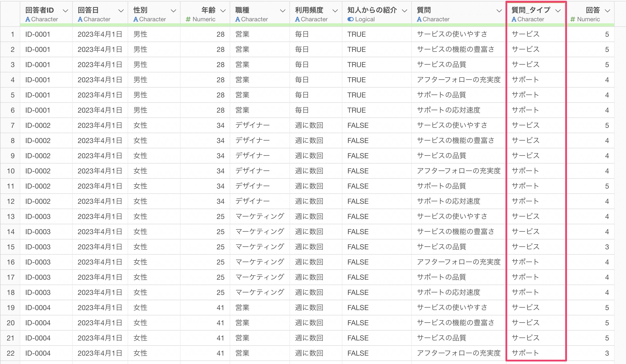Image resolution: width=626 pixels, height=364 pixels.
Task: Click Numeric hash icon under 回答 column
Action: coord(573,19)
